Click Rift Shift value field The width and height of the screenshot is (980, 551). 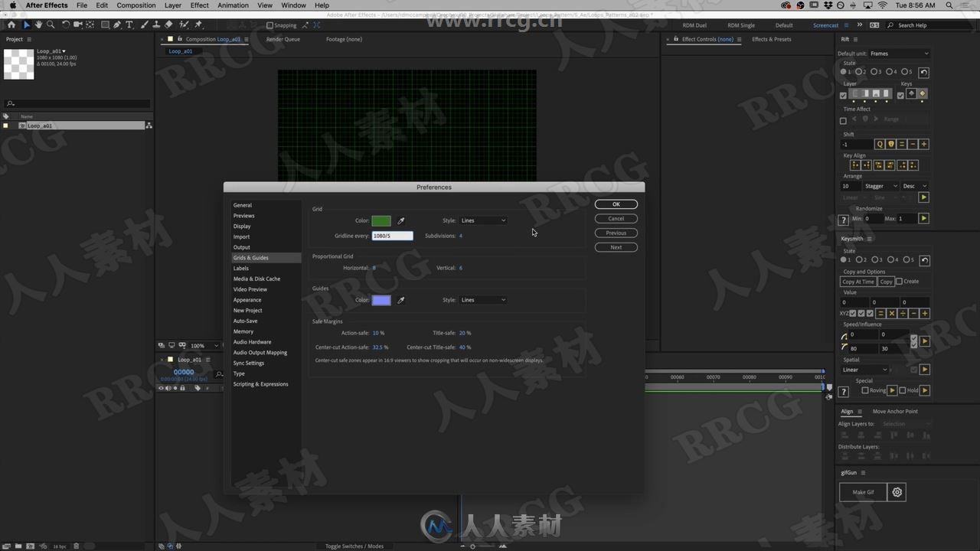(x=857, y=144)
